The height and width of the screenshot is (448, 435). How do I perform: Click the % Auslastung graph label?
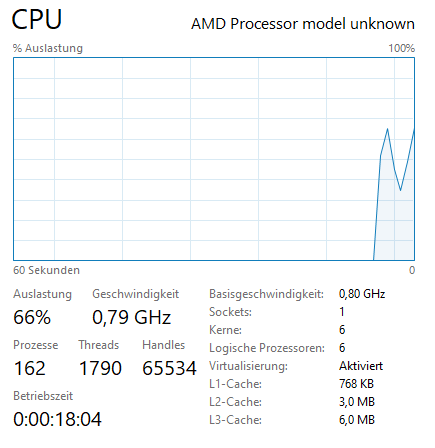click(x=48, y=48)
